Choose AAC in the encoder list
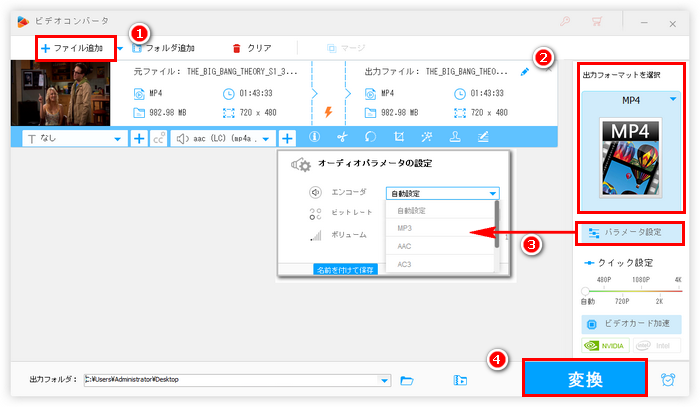700x407 pixels. tap(405, 246)
